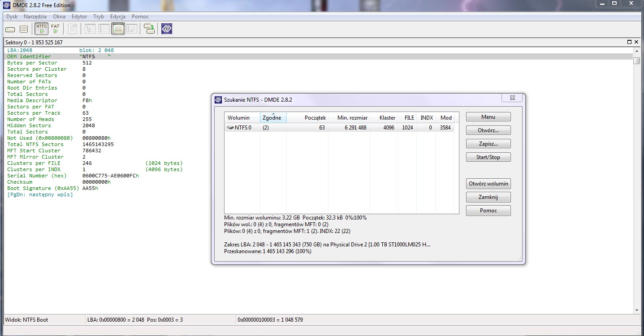The image size is (644, 336).
Task: Sort results by the Zgodne column header
Action: point(273,118)
